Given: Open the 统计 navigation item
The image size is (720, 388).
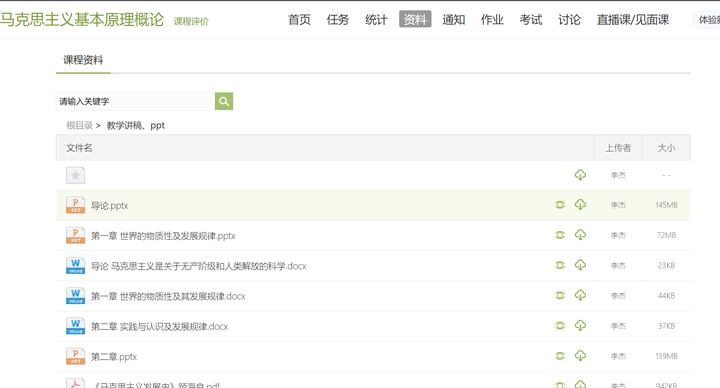Looking at the screenshot, I should click(377, 20).
